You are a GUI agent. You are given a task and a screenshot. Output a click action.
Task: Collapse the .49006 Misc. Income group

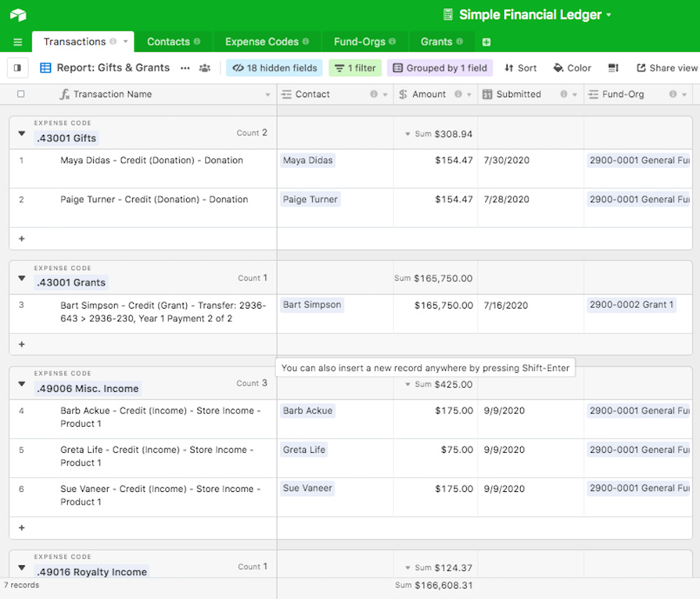[x=22, y=384]
